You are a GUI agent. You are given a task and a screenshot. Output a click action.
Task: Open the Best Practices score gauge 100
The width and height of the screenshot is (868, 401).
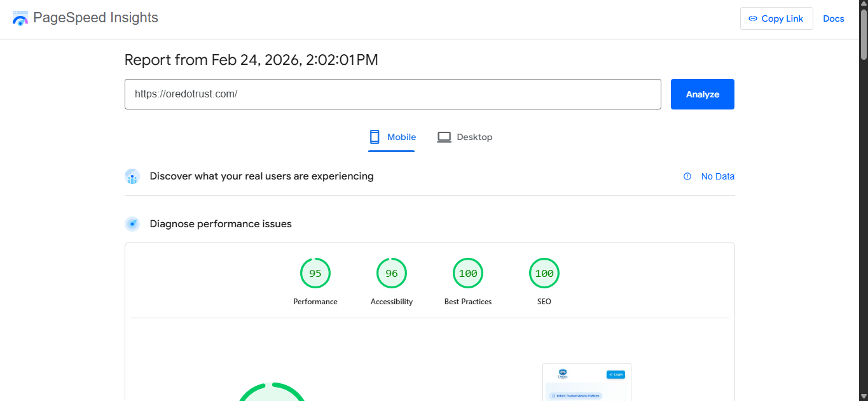point(468,273)
